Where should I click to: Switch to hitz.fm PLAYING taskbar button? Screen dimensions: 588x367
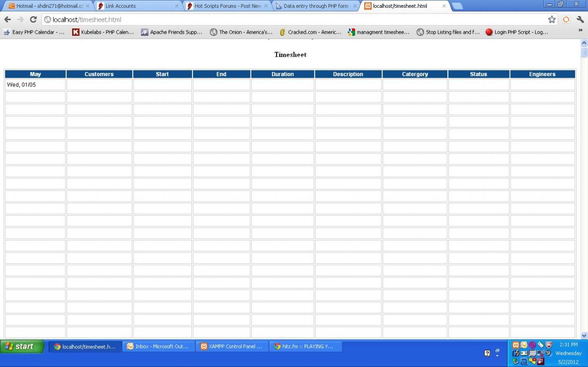[x=305, y=346]
